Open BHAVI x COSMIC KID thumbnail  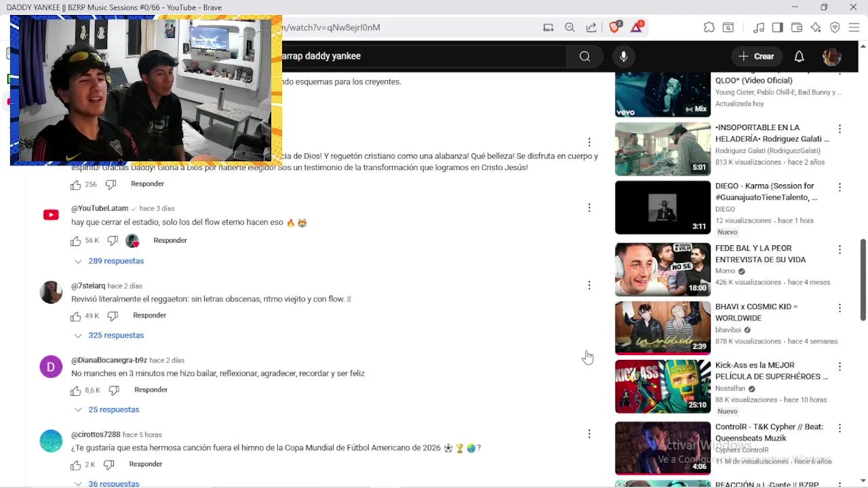click(663, 328)
